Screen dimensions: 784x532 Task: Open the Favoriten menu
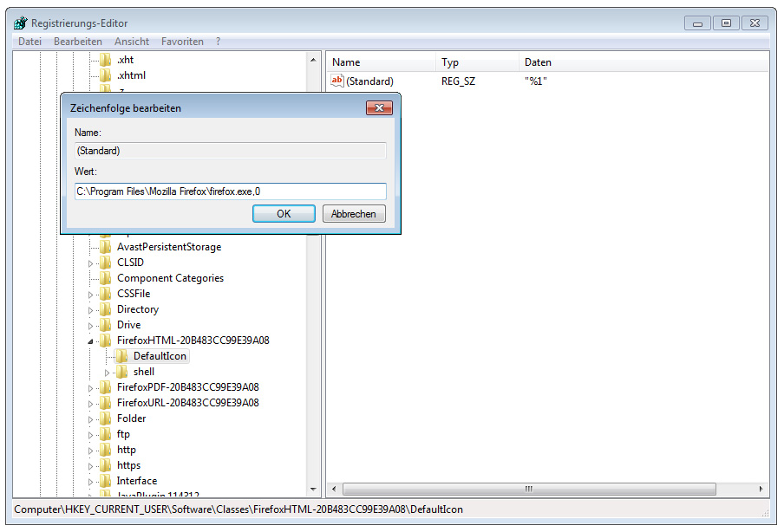[x=182, y=42]
